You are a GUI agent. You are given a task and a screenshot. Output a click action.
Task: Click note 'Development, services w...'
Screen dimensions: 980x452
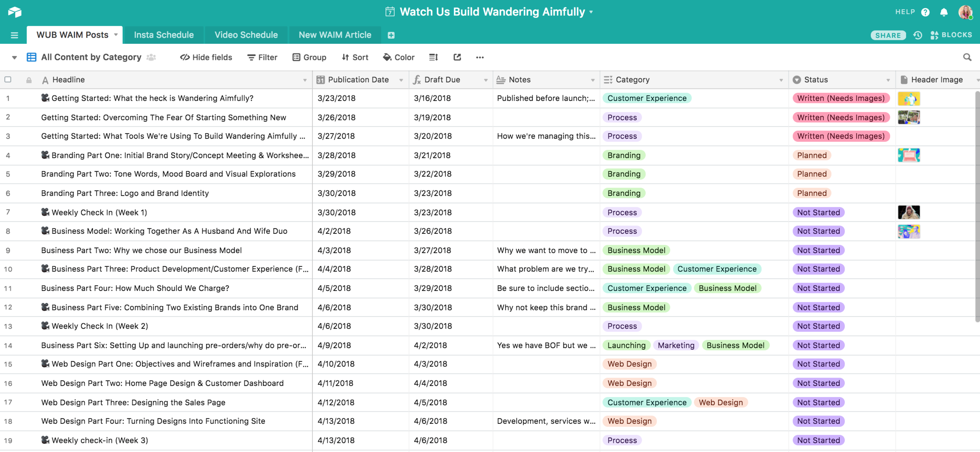[546, 421]
